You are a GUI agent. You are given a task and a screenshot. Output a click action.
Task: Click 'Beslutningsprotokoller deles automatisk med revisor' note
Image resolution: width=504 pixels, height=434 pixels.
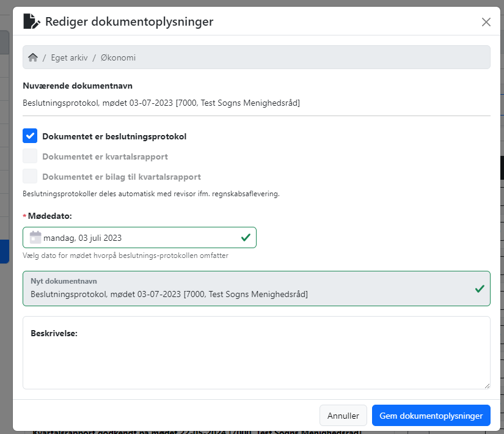coord(151,194)
